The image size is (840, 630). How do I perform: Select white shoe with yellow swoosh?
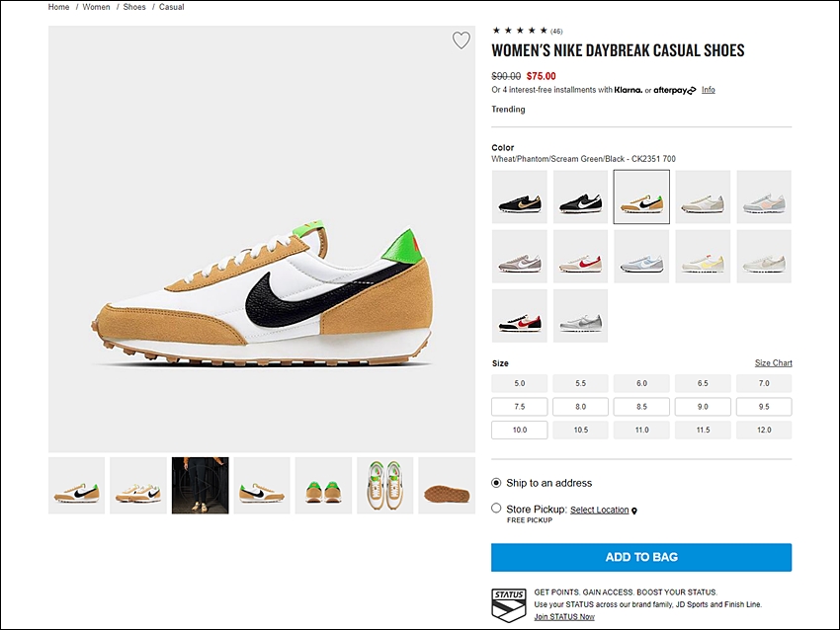click(703, 257)
